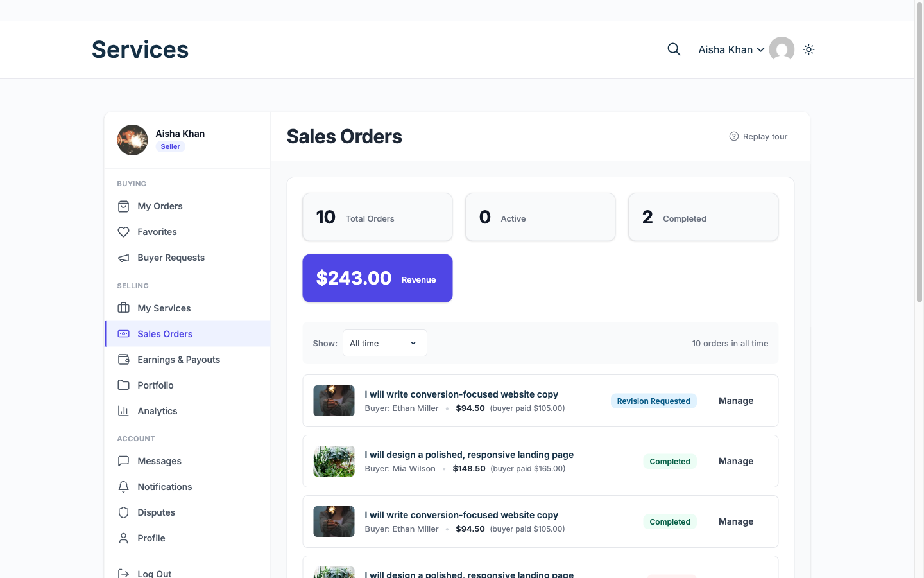Click the My Orders shopping bag icon
This screenshot has width=924, height=578.
point(124,206)
